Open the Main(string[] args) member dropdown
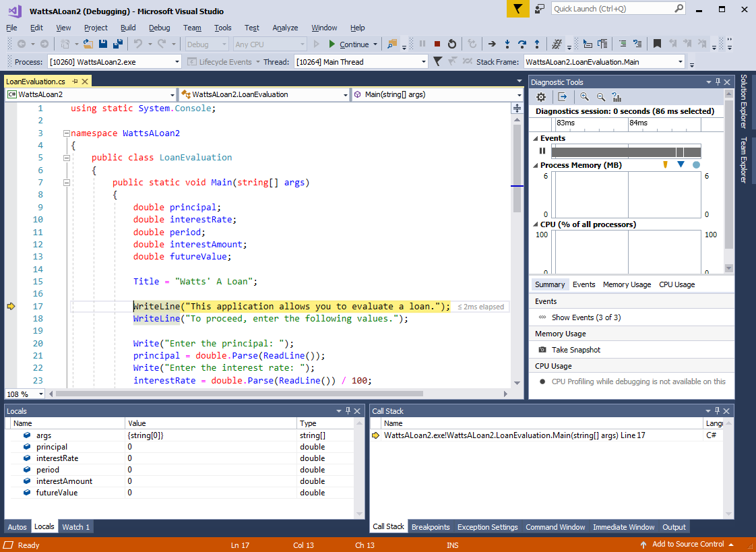The image size is (756, 552). (437, 94)
